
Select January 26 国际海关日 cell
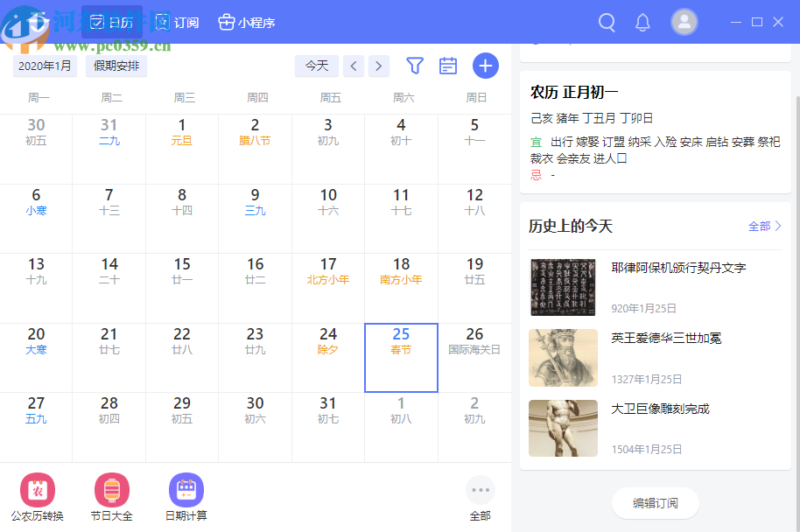pyautogui.click(x=474, y=358)
